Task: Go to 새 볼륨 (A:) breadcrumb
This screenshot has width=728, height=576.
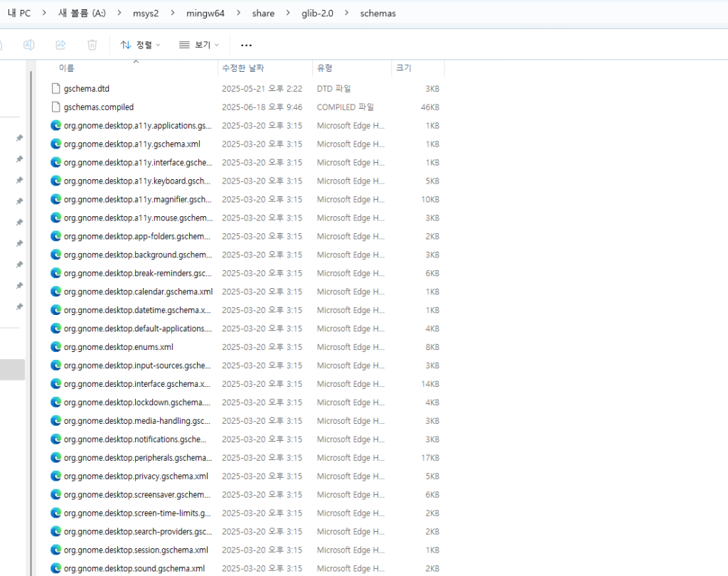Action: (82, 13)
